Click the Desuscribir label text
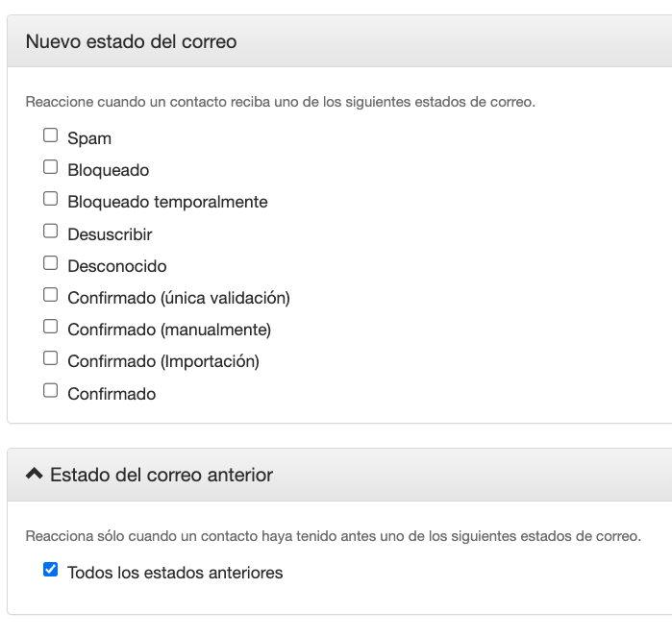Screen dimensions: 672x637 110,234
